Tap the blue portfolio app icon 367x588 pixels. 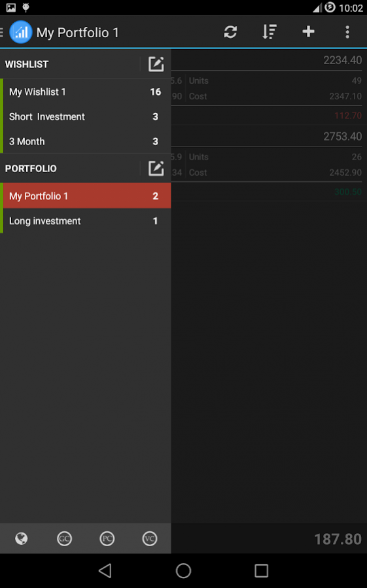[21, 32]
